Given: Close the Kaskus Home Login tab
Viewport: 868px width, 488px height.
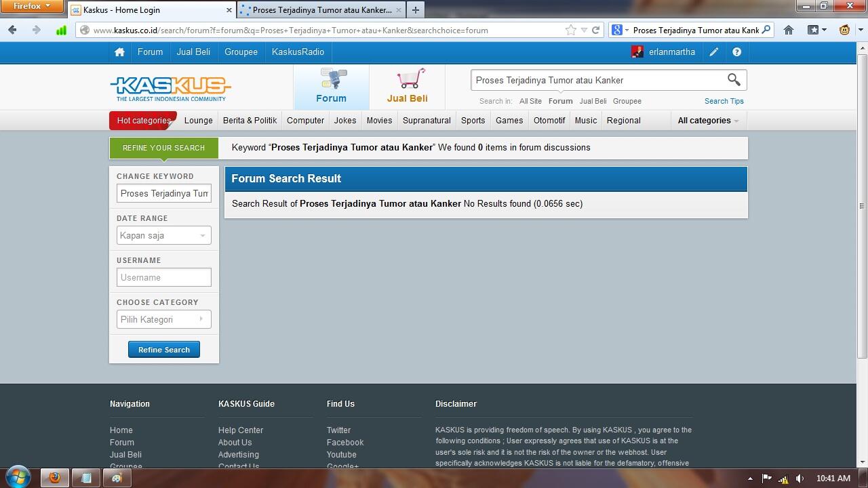Looking at the screenshot, I should tap(229, 10).
